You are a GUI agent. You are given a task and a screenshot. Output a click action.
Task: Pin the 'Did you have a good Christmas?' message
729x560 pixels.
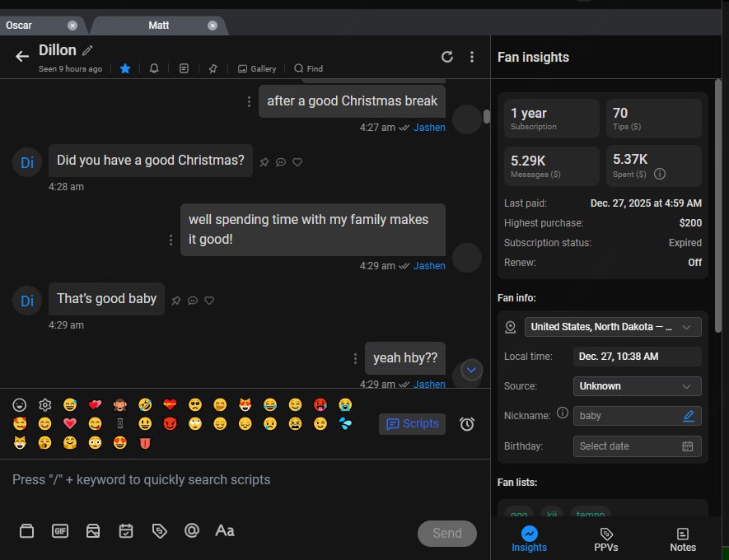264,162
